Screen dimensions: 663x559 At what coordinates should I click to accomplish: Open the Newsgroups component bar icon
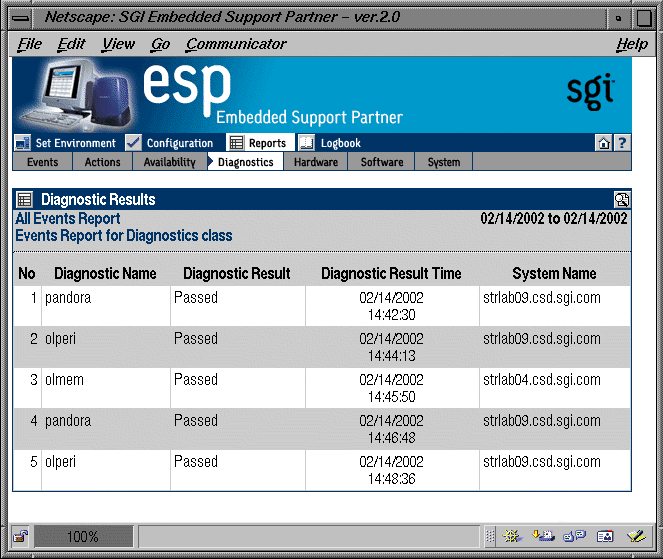[574, 536]
